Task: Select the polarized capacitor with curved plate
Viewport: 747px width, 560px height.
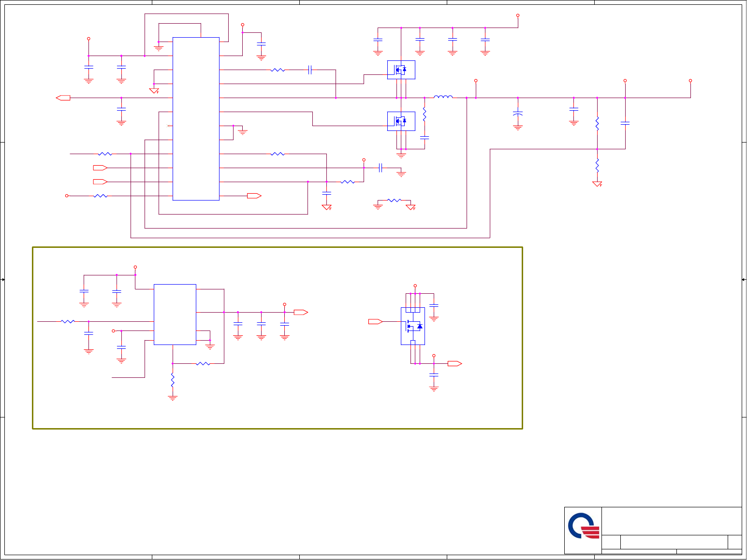Action: click(518, 114)
